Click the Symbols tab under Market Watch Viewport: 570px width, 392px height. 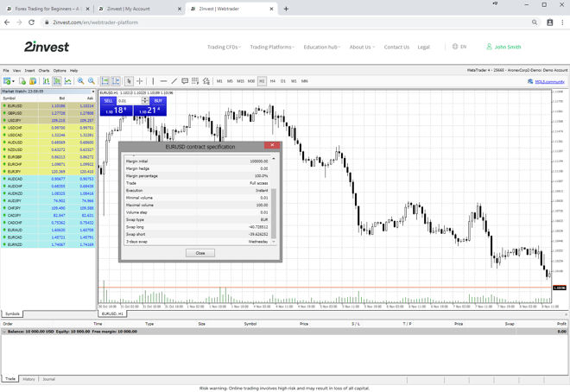click(x=12, y=313)
